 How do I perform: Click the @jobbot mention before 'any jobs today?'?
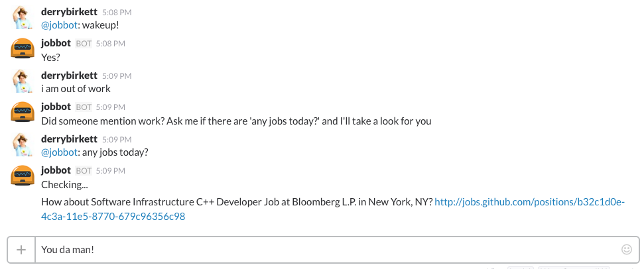point(59,152)
